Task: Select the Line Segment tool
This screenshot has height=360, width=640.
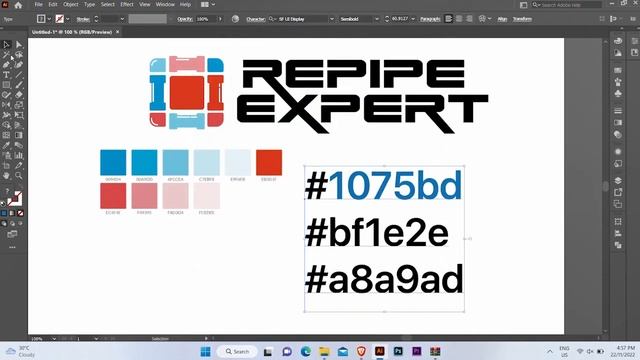Action: point(19,75)
